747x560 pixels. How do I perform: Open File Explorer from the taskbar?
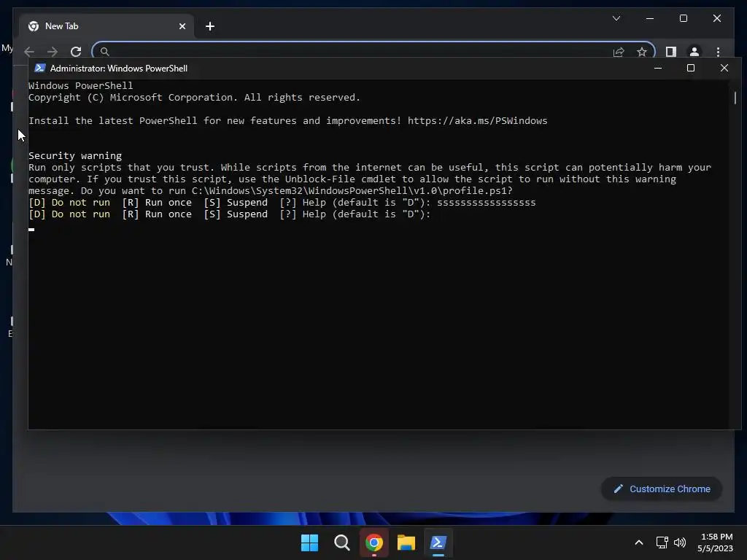(406, 542)
